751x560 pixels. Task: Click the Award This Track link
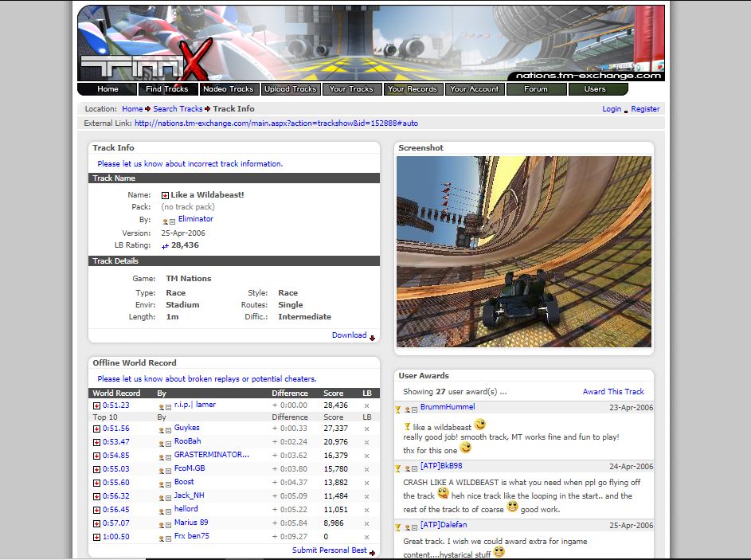tap(615, 391)
